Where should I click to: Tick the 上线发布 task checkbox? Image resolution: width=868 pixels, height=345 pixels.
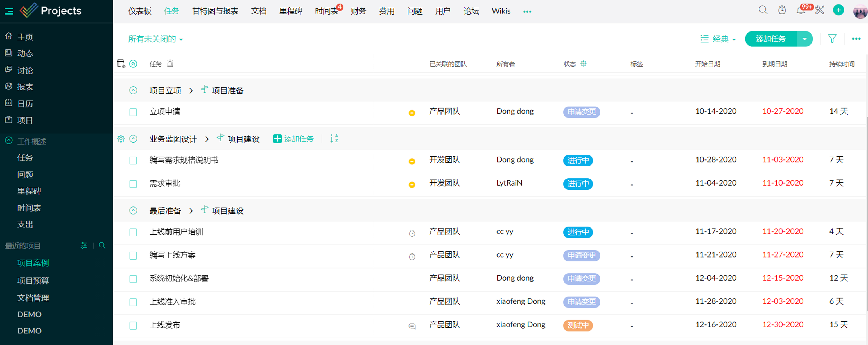(x=133, y=325)
